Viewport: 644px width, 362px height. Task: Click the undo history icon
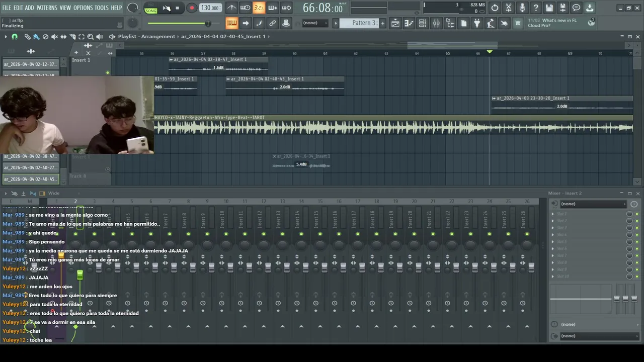tap(495, 8)
